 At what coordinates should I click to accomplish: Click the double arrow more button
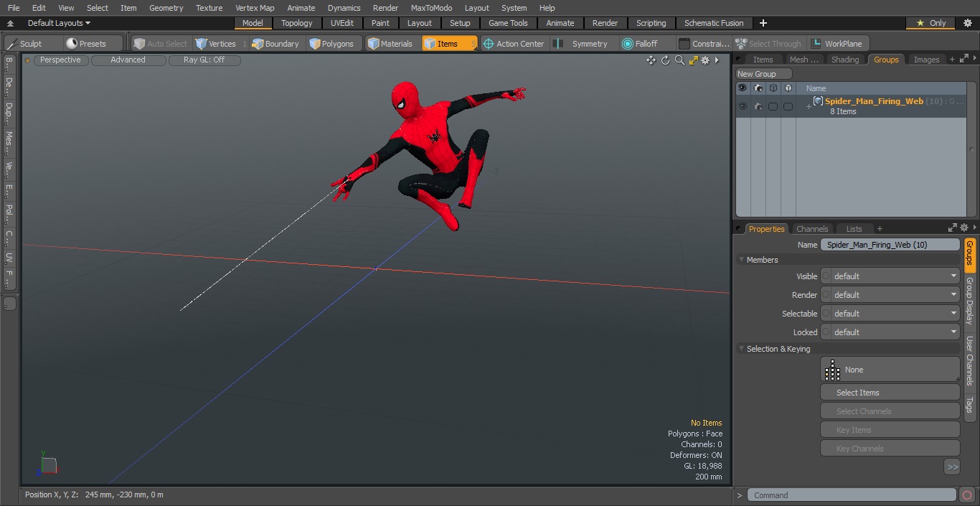click(952, 467)
